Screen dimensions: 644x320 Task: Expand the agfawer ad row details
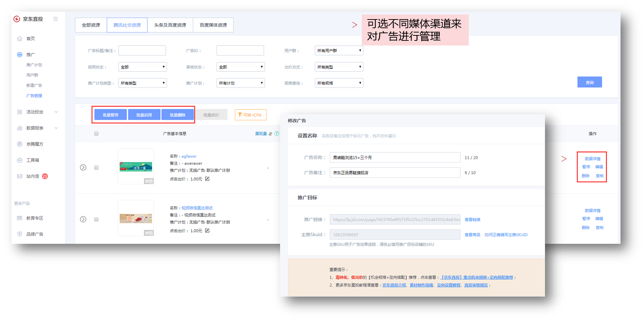click(83, 168)
